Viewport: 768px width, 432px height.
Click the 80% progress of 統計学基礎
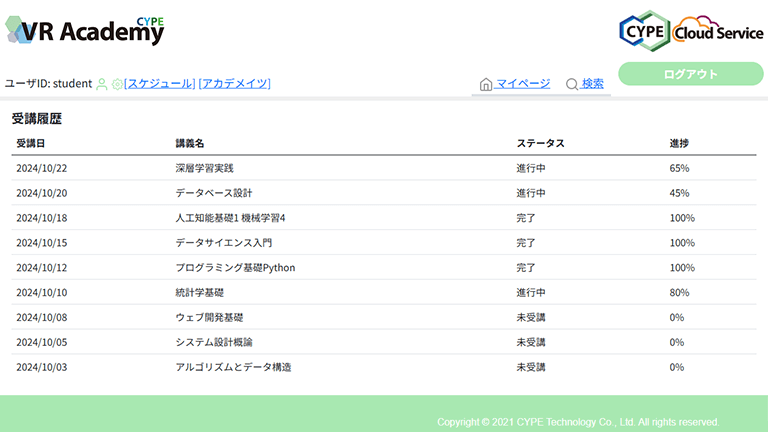point(679,293)
